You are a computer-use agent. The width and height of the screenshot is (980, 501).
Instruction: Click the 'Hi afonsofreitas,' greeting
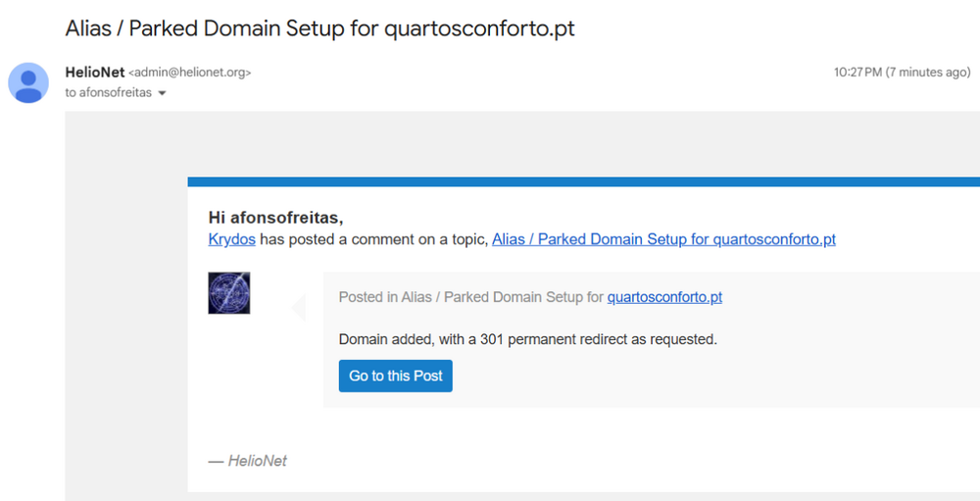tap(276, 217)
